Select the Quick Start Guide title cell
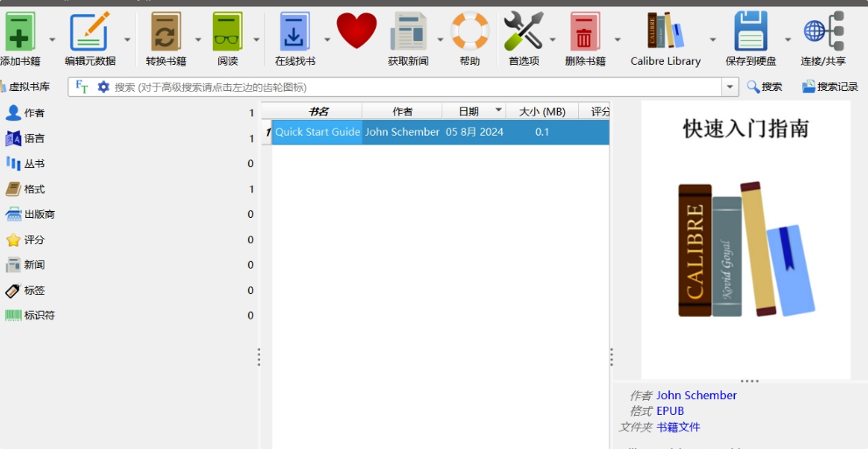Viewport: 868px width, 449px height. pyautogui.click(x=318, y=132)
